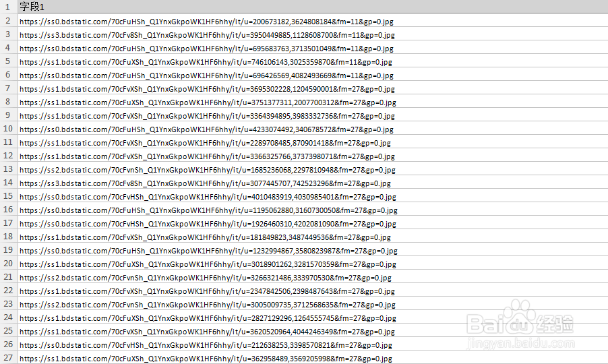Select row header number 18
This screenshot has width=608, height=364.
[x=9, y=236]
